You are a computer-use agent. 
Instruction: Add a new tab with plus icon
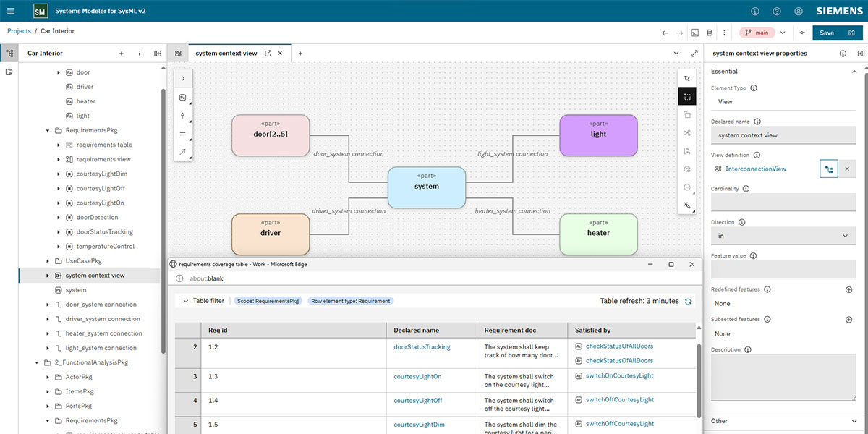[x=300, y=53]
